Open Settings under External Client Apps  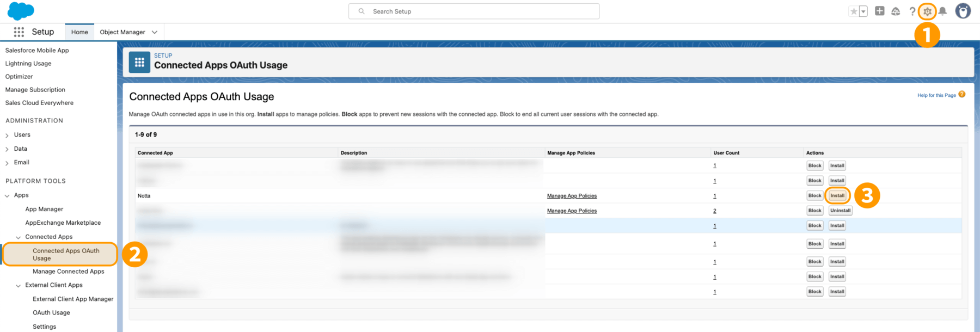(x=44, y=327)
